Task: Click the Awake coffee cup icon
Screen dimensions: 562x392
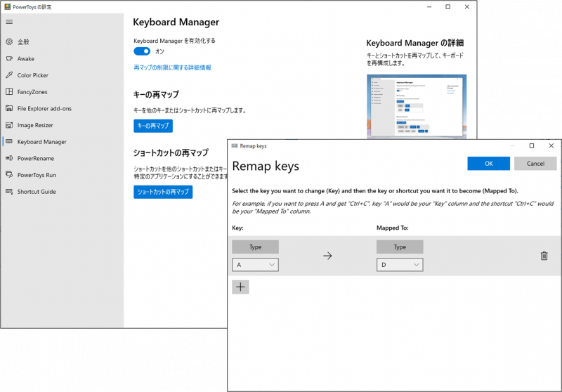Action: (9, 58)
